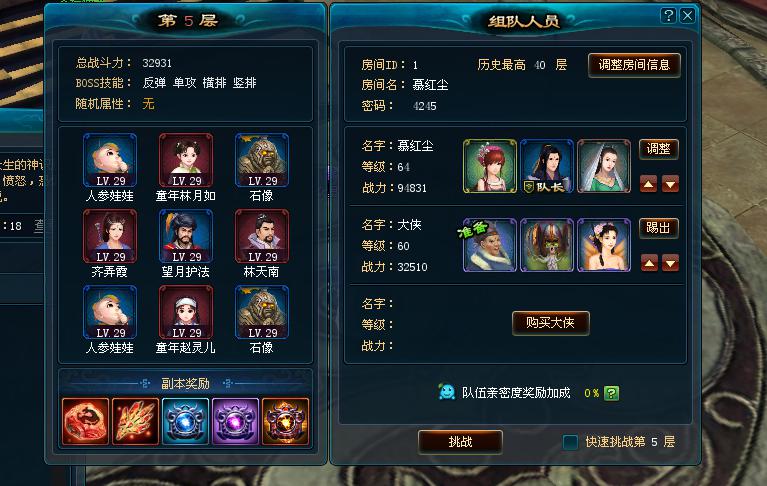Open the purple orb reward item

pos(235,421)
